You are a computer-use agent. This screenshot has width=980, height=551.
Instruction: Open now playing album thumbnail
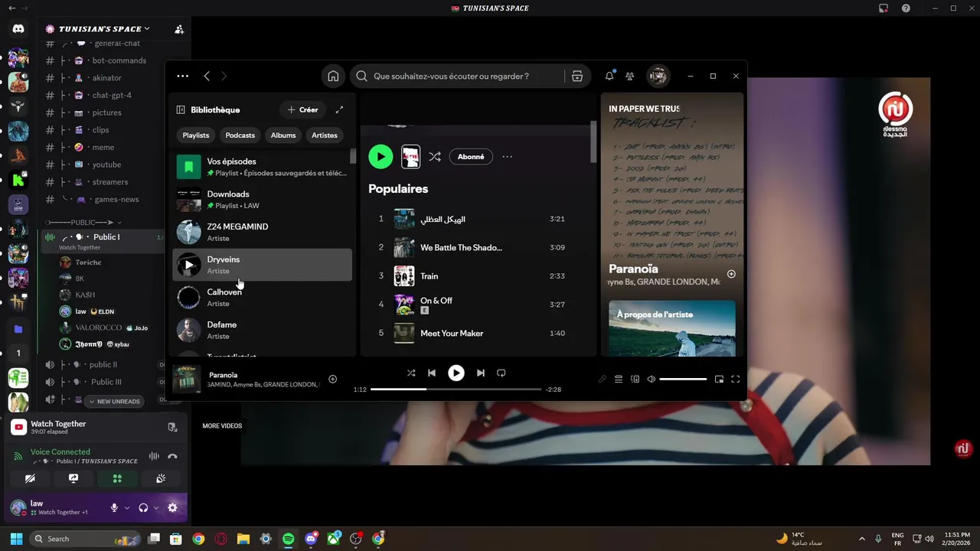tap(188, 379)
